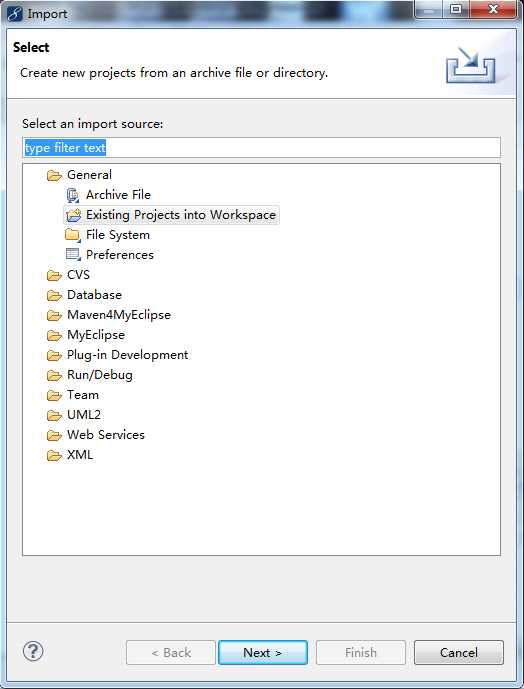Click the Archive File icon

pos(73,195)
